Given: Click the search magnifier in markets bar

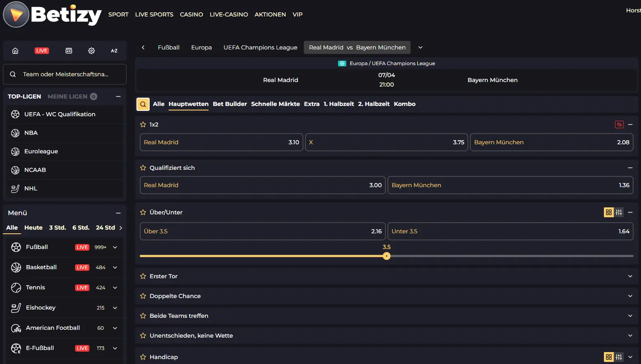Looking at the screenshot, I should click(143, 104).
